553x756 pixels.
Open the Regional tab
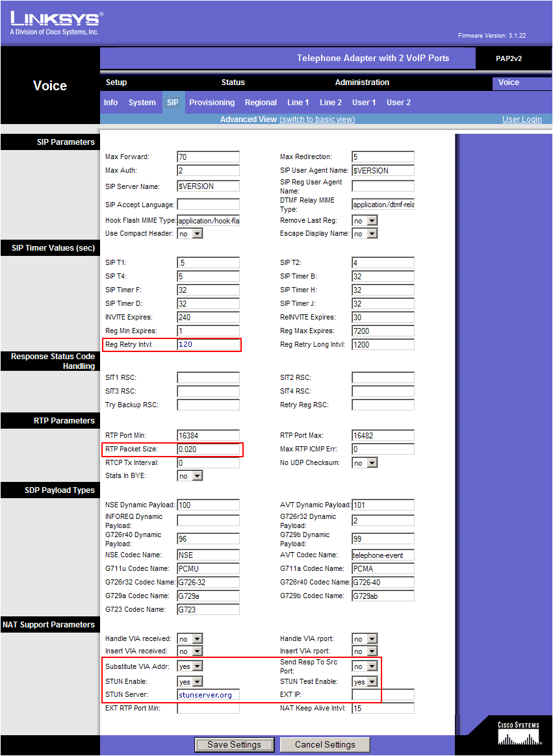[261, 102]
